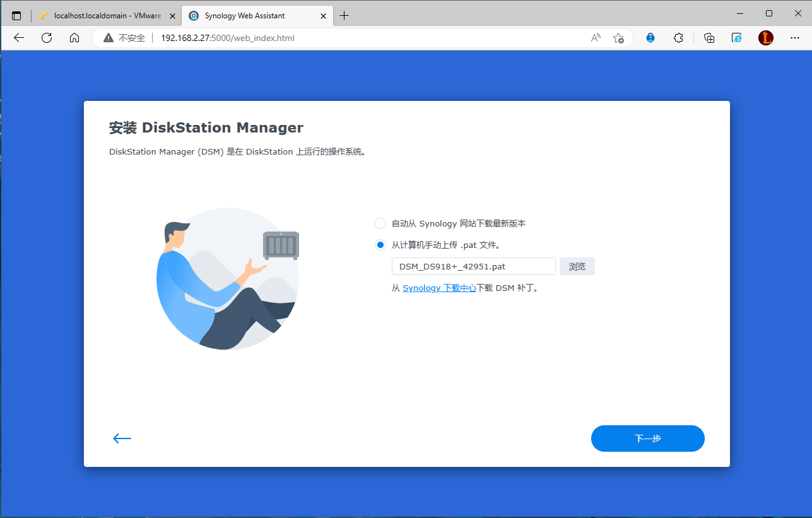The height and width of the screenshot is (518, 812).
Task: Maximize the browser window
Action: (768, 13)
